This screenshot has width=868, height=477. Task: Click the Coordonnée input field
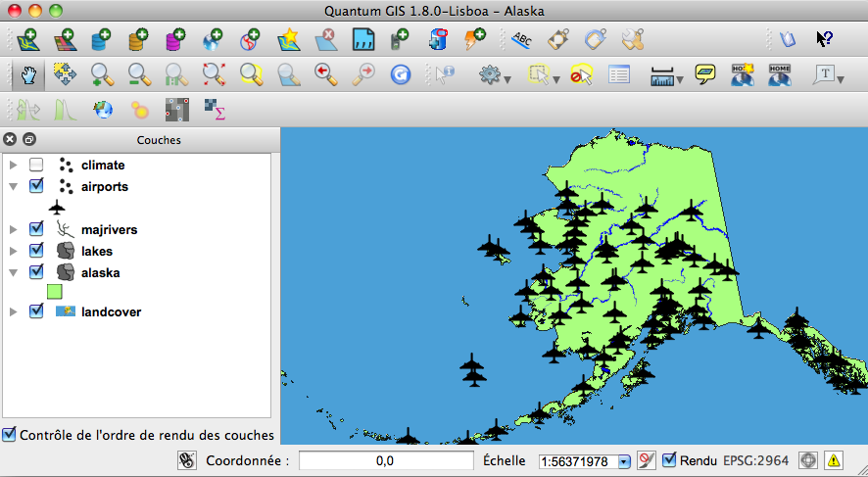(386, 460)
